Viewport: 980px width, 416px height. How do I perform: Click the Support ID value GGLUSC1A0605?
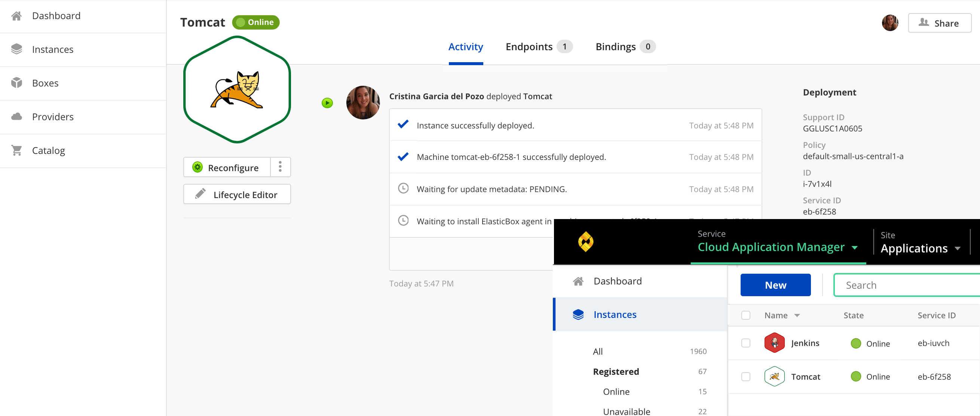[832, 128]
